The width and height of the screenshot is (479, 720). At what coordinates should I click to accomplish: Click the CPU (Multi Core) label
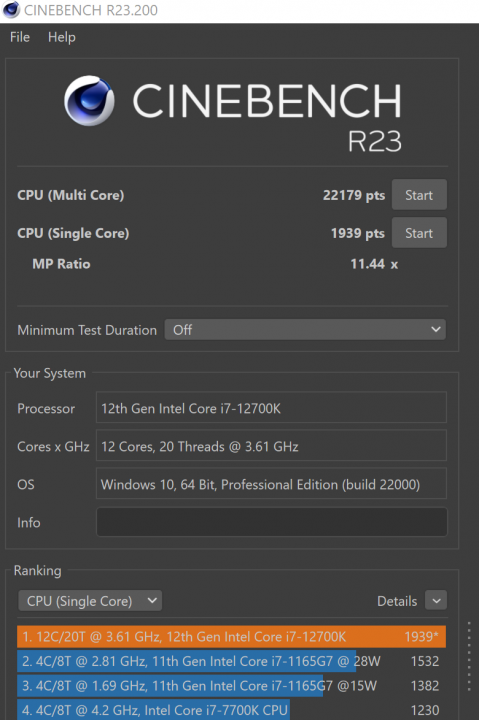coord(71,195)
